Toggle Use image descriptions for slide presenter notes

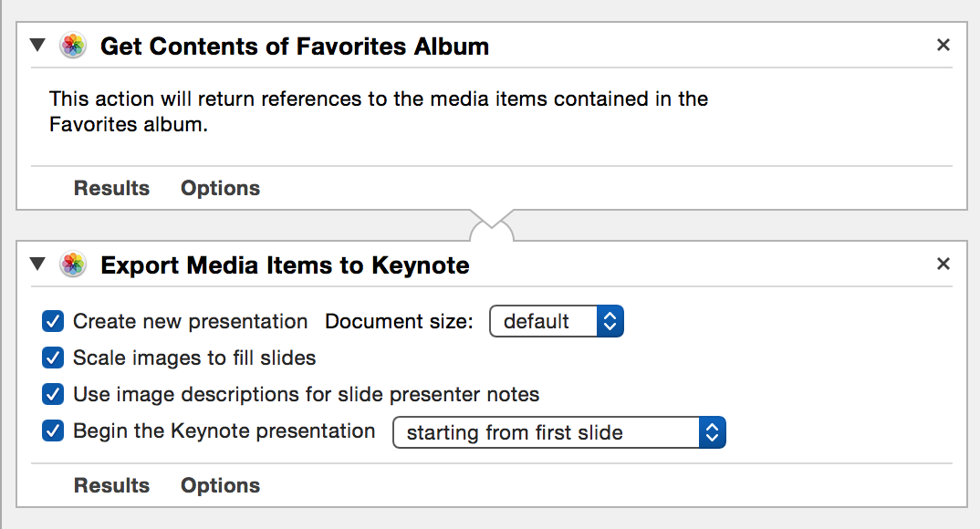coord(53,395)
